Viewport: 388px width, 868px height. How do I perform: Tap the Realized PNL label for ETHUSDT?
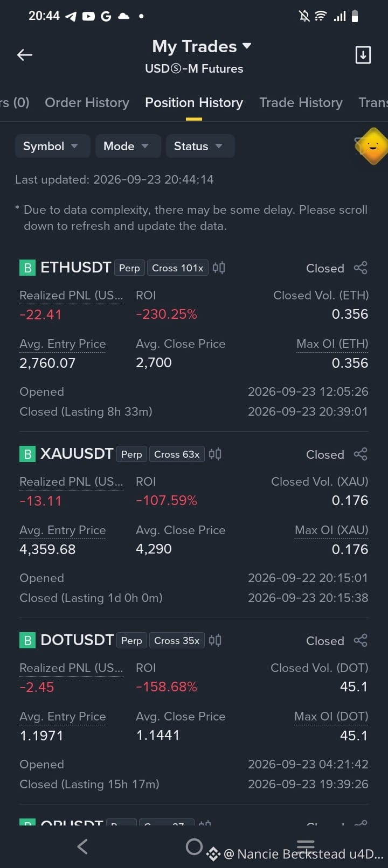(x=71, y=295)
